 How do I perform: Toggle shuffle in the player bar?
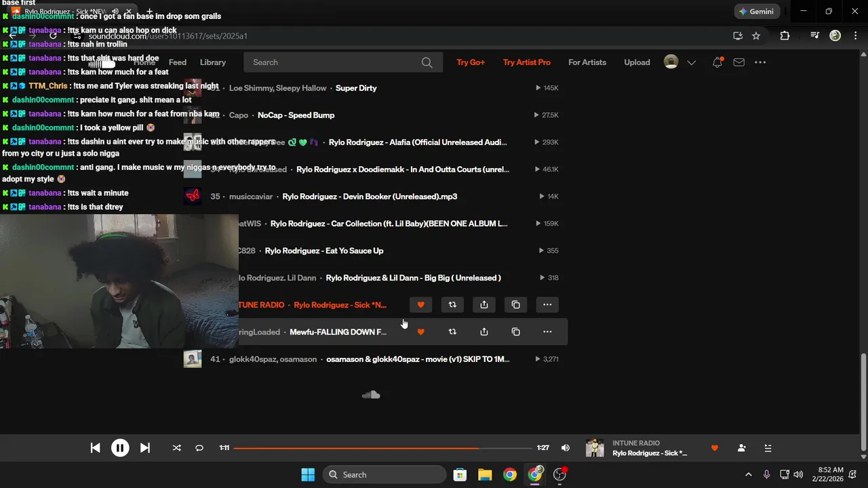pos(176,448)
